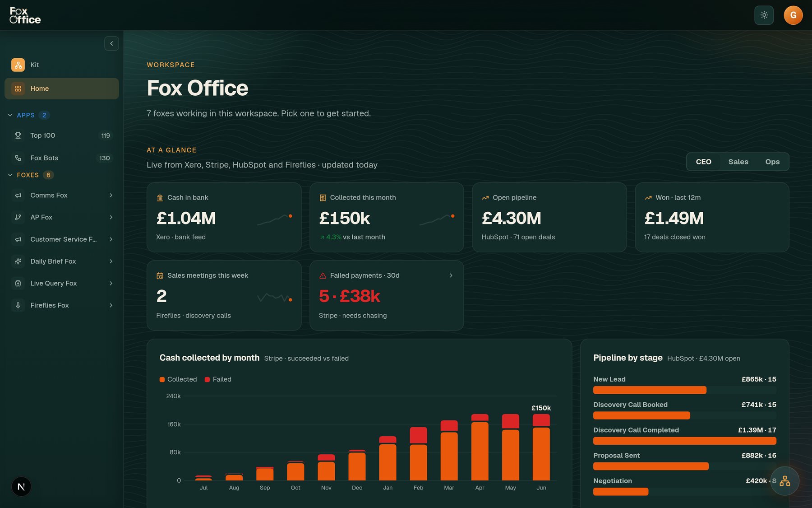The width and height of the screenshot is (812, 508).
Task: Open Failed payments details arrow
Action: 451,275
